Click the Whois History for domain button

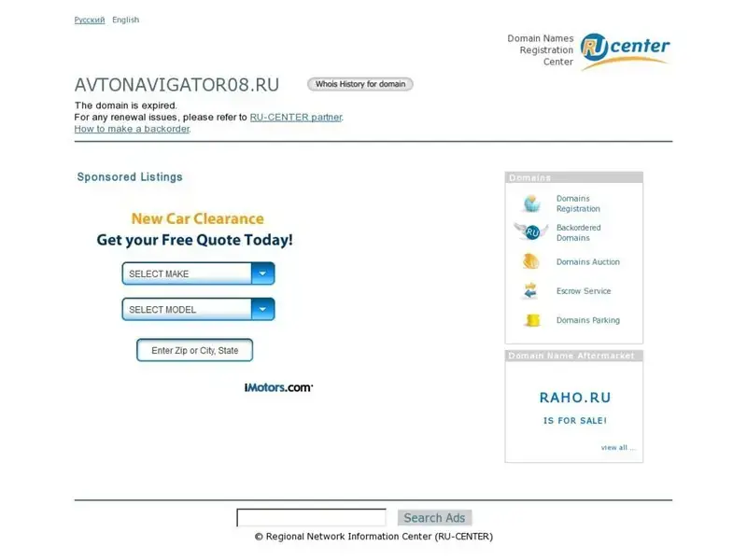pyautogui.click(x=360, y=84)
